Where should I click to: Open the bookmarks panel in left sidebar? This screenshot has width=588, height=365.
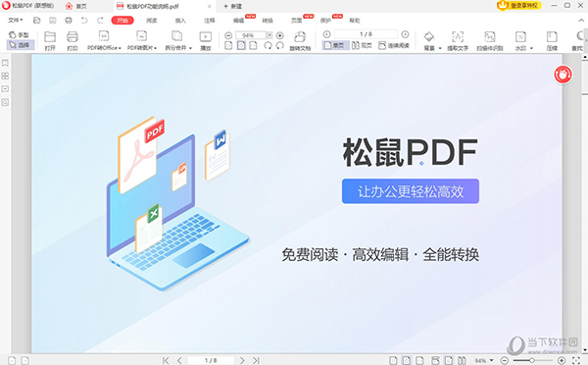[5, 63]
